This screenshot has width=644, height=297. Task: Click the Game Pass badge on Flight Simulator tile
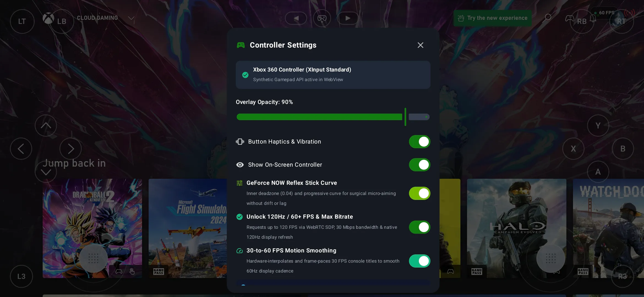(x=159, y=271)
